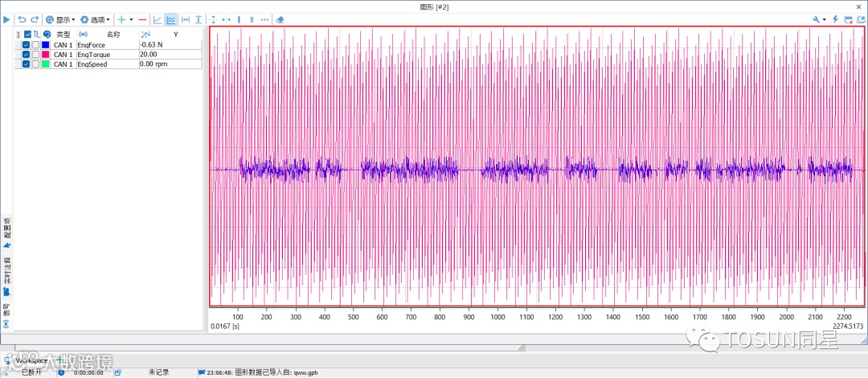Click the color palette column header icon
868x378 pixels.
point(47,35)
